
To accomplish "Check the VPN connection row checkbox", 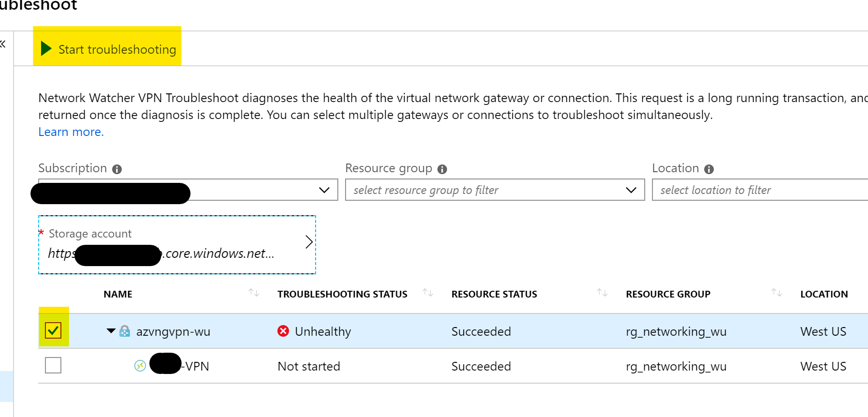I will 53,366.
